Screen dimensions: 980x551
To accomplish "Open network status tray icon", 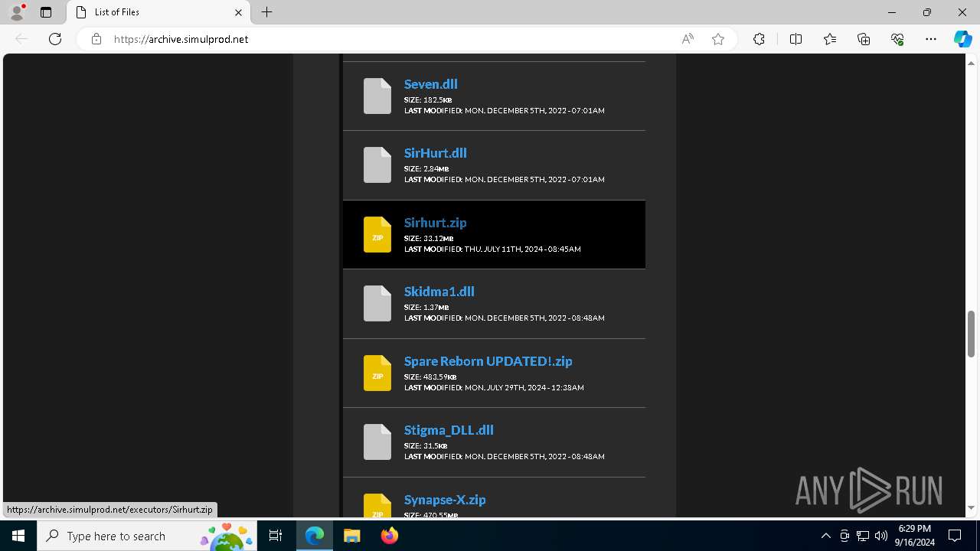I will tap(863, 536).
